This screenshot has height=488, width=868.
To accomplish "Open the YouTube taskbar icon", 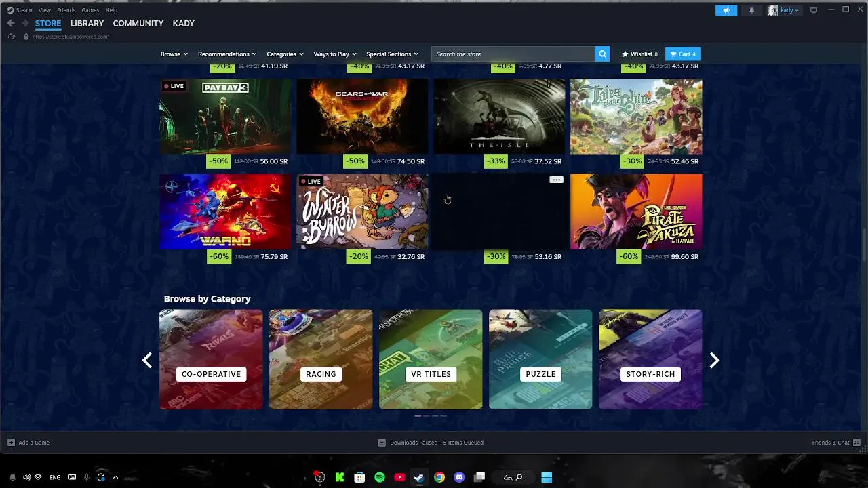I will [x=399, y=477].
